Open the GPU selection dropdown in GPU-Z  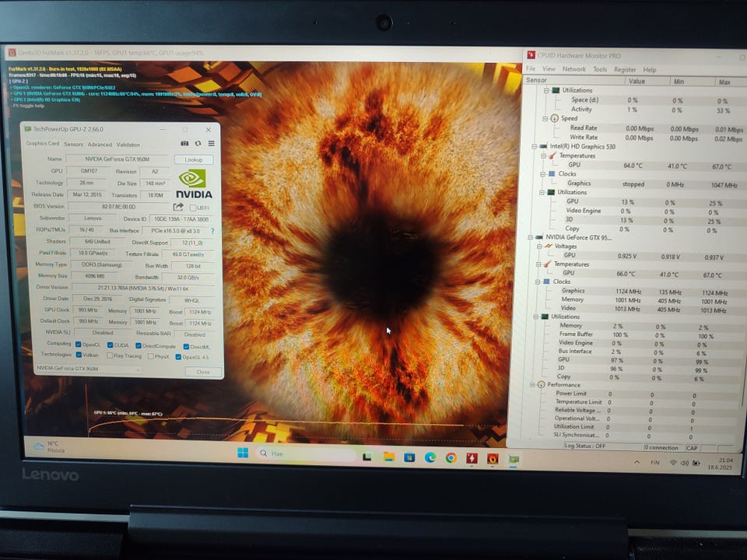click(88, 369)
